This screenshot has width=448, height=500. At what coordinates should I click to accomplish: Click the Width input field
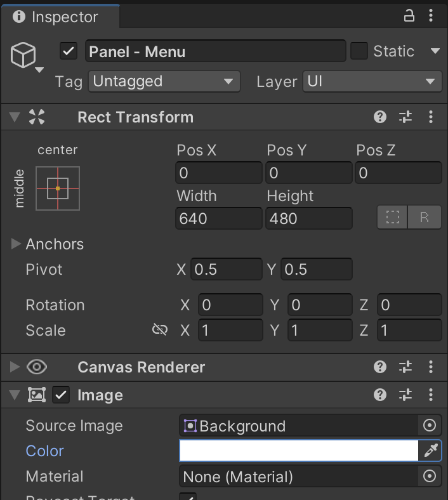pyautogui.click(x=219, y=218)
